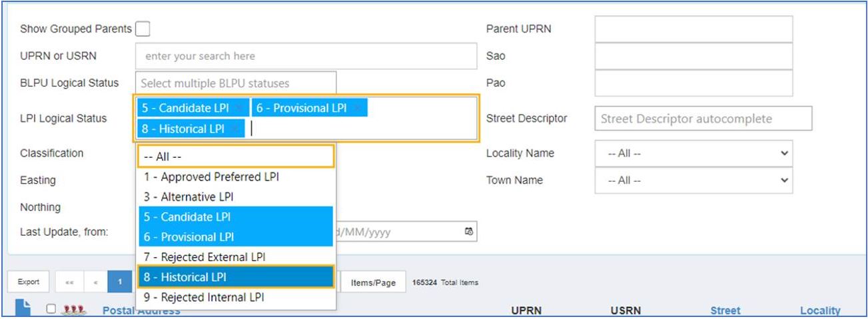This screenshot has width=868, height=319.
Task: Go to previous page with < button
Action: (x=95, y=282)
